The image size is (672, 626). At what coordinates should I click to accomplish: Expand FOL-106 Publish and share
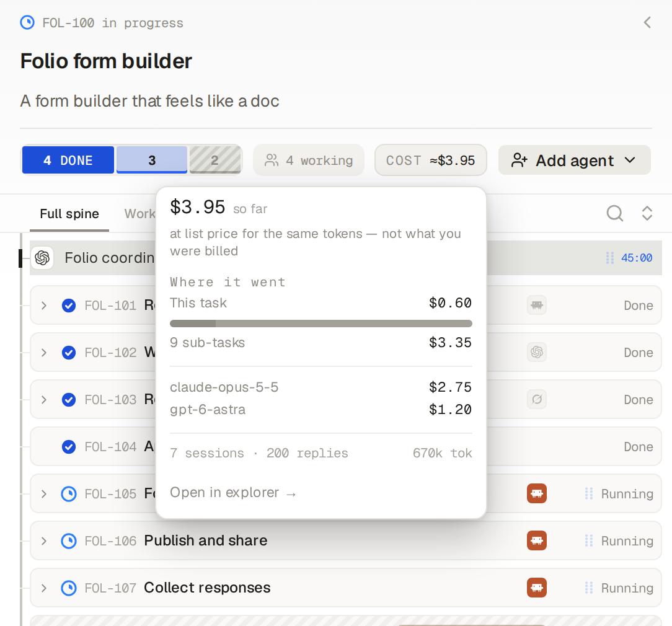pos(44,541)
